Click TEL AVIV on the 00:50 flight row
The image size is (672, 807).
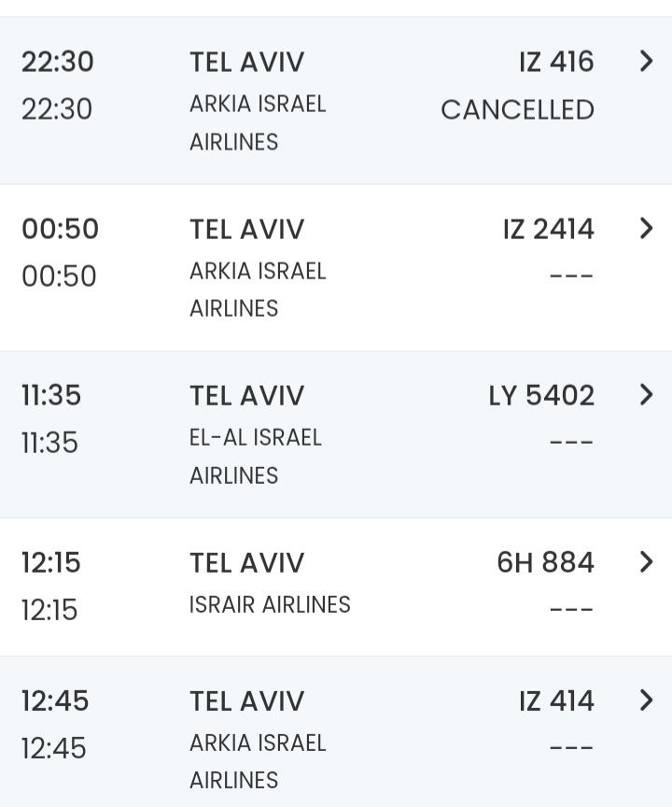tap(246, 229)
